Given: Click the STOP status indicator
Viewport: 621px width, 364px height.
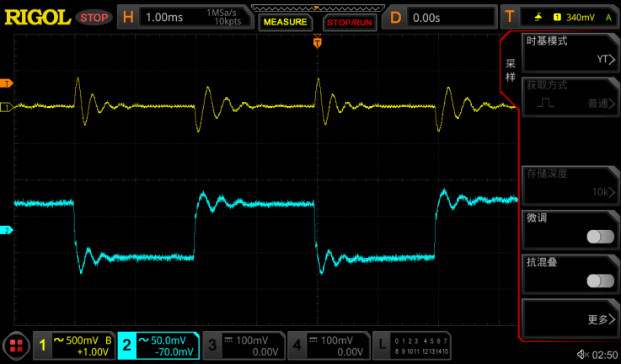Looking at the screenshot, I should coord(94,18).
